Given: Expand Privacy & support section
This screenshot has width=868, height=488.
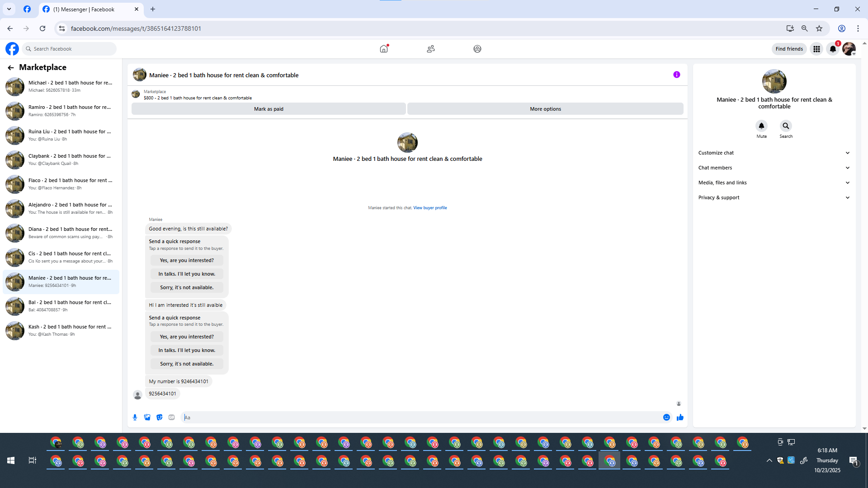Looking at the screenshot, I should (x=774, y=197).
